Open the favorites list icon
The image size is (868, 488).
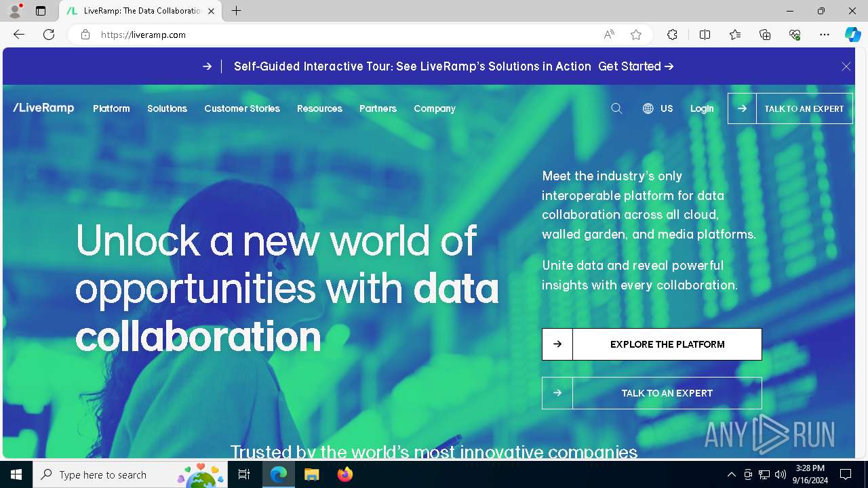[x=735, y=35]
